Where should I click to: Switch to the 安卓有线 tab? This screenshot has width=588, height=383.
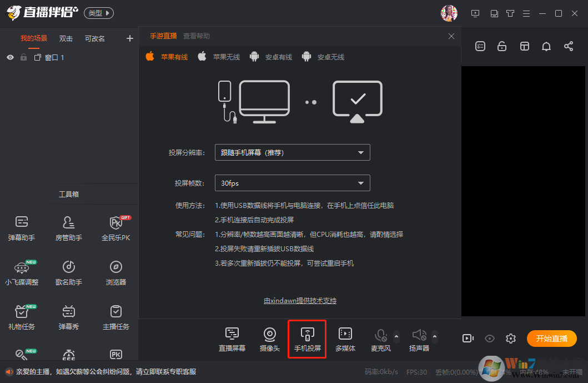click(x=271, y=57)
